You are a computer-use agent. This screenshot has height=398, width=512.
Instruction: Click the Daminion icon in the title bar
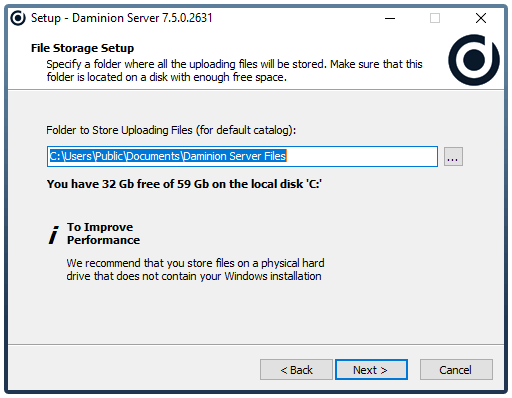coord(18,18)
